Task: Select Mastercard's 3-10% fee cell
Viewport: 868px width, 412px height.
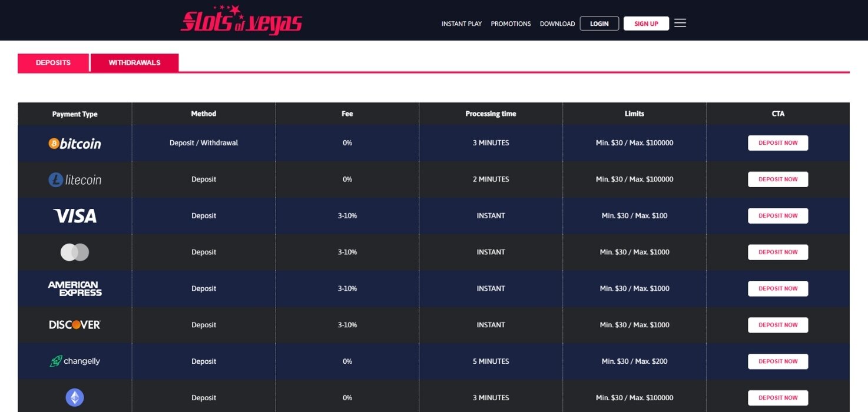Action: (x=347, y=252)
